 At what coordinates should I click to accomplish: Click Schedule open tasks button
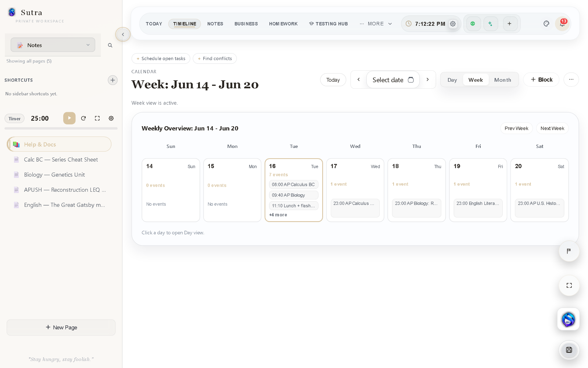161,59
